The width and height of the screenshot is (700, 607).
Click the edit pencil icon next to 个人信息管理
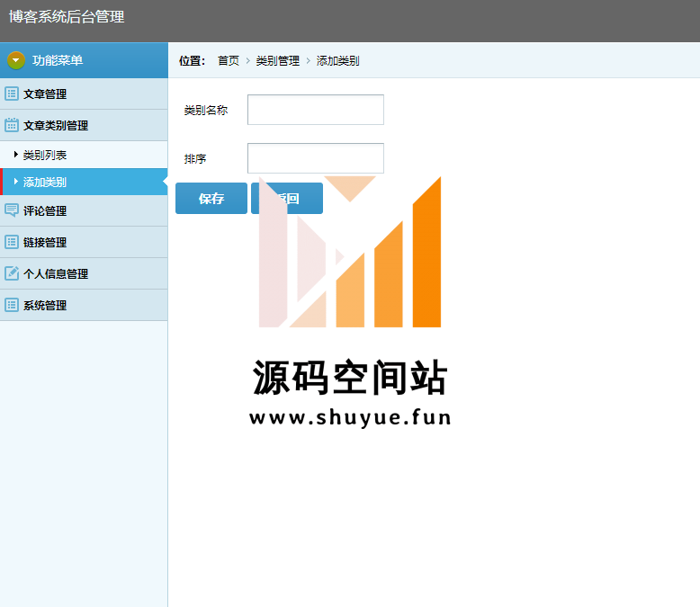pos(12,273)
